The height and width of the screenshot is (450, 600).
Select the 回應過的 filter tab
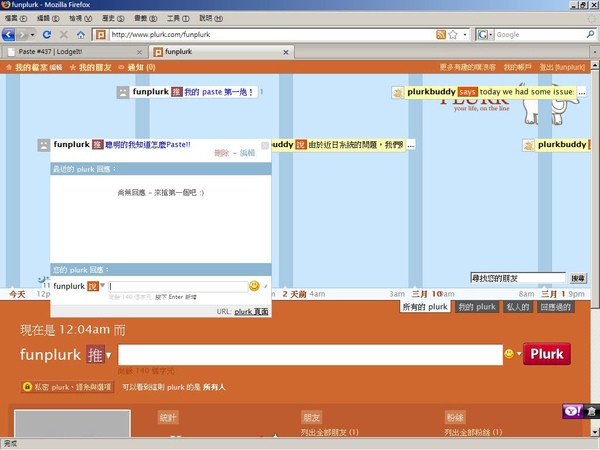click(556, 307)
